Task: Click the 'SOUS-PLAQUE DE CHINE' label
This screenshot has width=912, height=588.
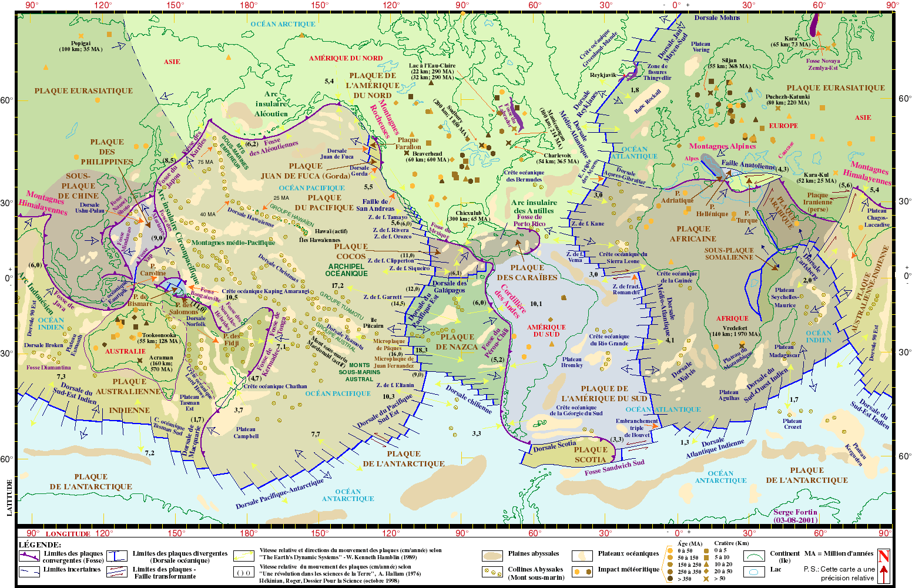Action: tap(78, 186)
